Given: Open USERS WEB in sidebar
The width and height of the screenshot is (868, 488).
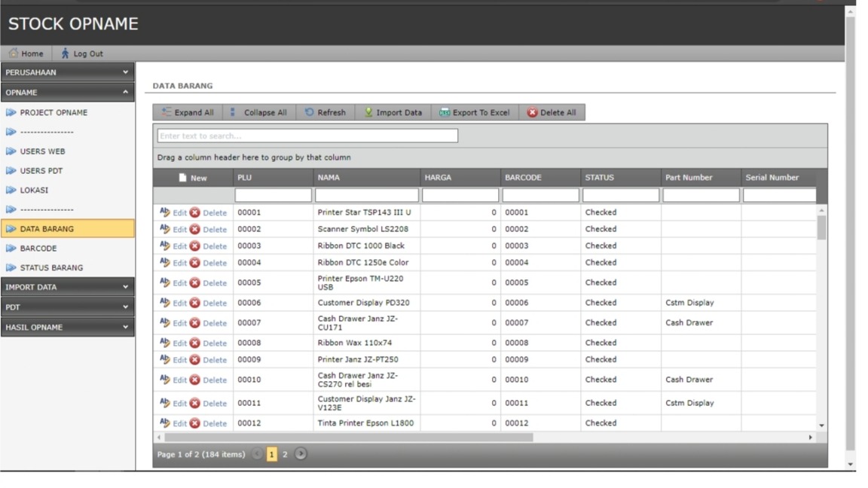Looking at the screenshot, I should [43, 151].
